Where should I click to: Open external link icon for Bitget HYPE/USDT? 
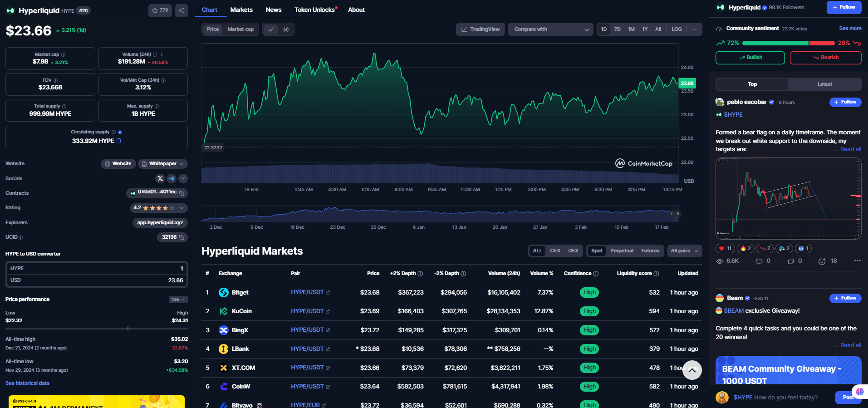click(x=328, y=293)
